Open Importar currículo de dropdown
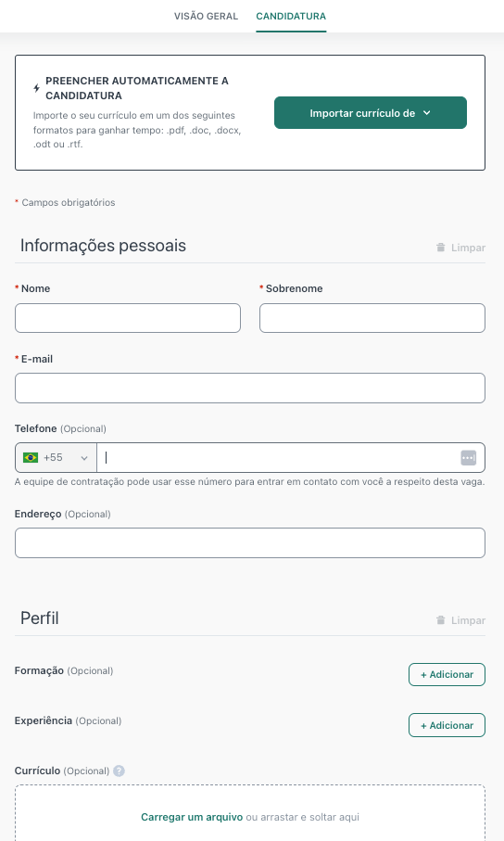 click(x=371, y=112)
